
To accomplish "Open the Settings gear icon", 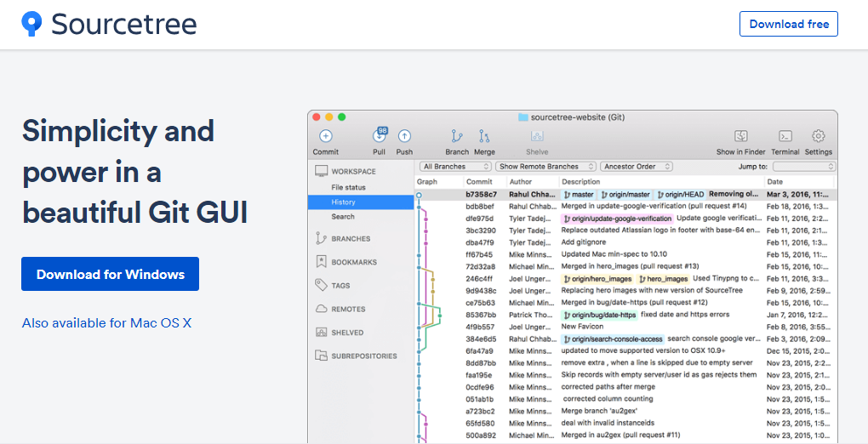I will tap(818, 135).
